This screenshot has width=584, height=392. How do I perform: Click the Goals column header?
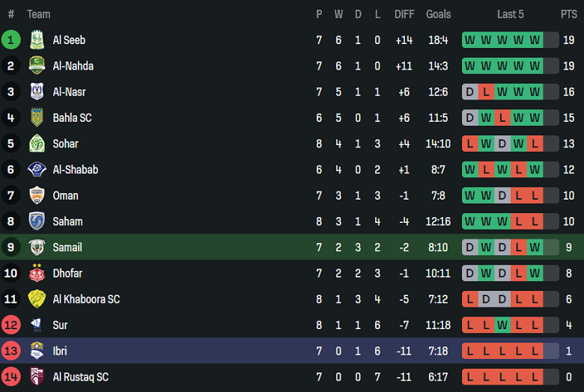tap(438, 14)
